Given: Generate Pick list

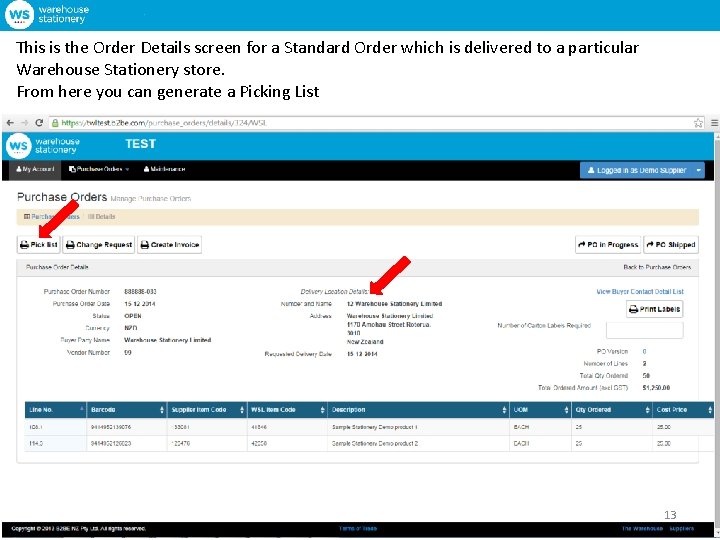Looking at the screenshot, I should (39, 245).
